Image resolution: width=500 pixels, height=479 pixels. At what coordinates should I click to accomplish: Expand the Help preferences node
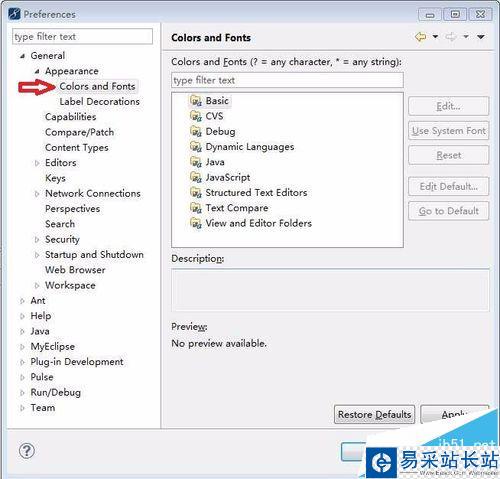coord(22,316)
